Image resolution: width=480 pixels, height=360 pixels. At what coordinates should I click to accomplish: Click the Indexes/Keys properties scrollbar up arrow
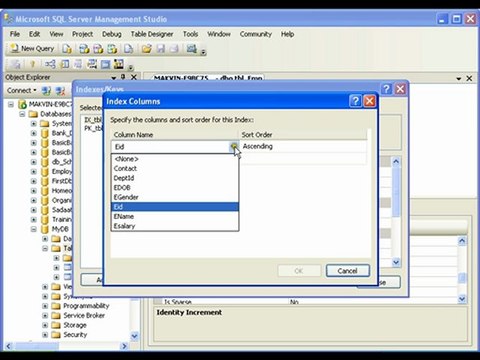click(396, 162)
